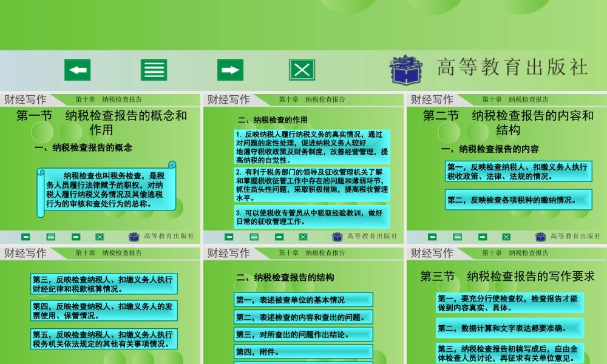The image size is (607, 364).
Task: Click the small publisher logo on the 纳税检查的作用 slide
Action: [x=337, y=237]
